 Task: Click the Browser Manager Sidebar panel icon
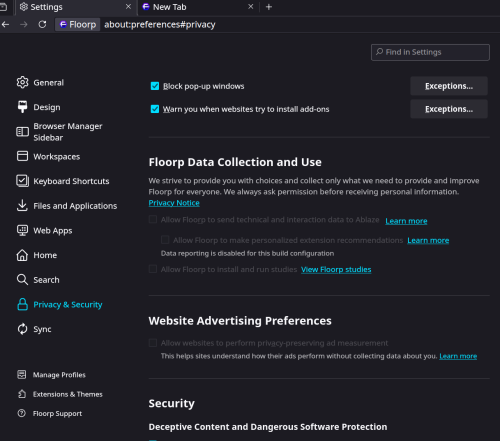[x=22, y=132]
